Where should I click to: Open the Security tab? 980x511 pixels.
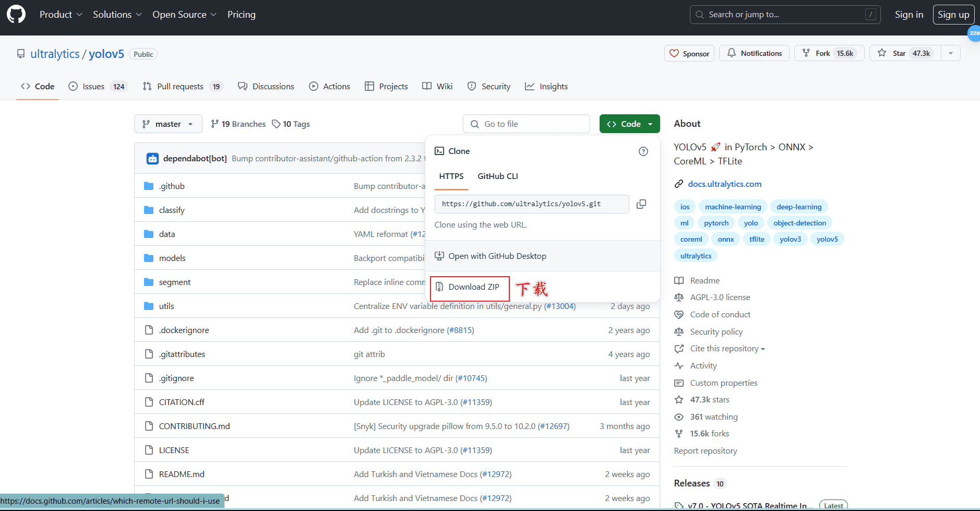(489, 86)
